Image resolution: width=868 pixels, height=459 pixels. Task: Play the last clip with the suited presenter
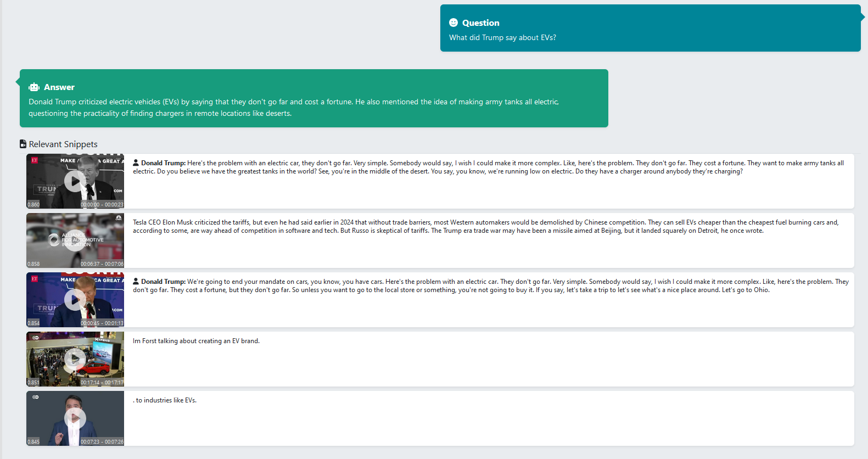point(75,418)
